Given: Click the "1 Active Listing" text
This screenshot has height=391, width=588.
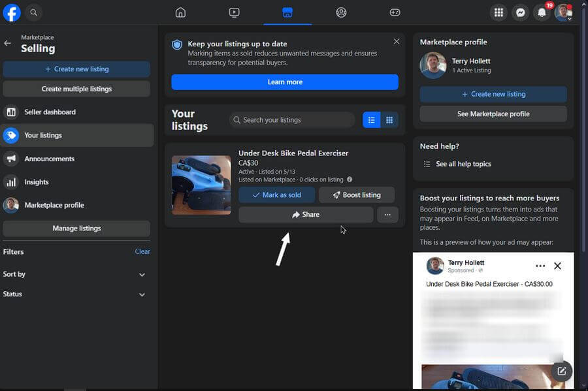Looking at the screenshot, I should pos(471,70).
